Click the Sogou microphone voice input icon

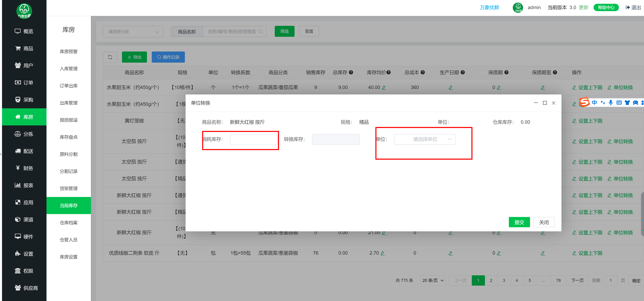pos(611,103)
